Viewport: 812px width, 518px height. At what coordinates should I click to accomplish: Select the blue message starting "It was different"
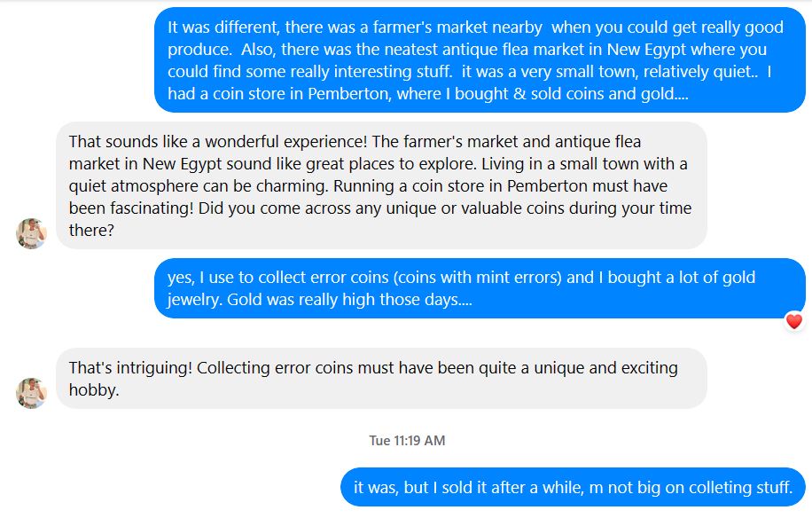tap(479, 60)
